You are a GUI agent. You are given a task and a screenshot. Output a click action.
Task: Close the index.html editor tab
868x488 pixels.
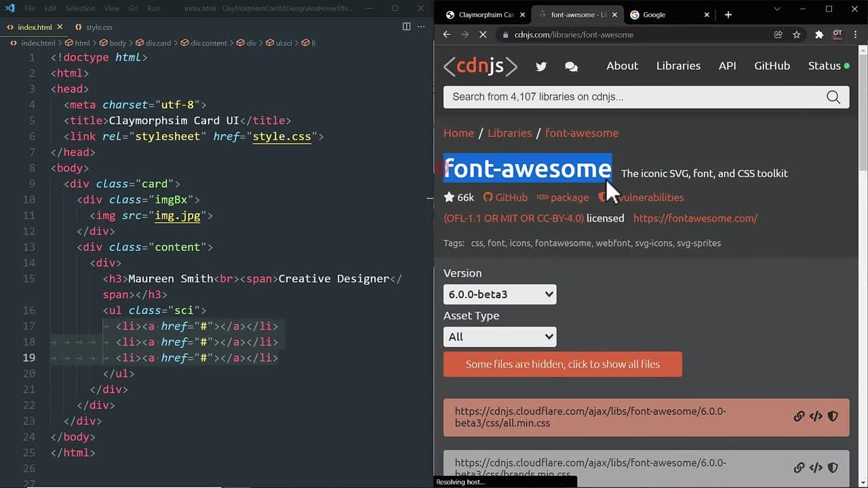click(60, 27)
